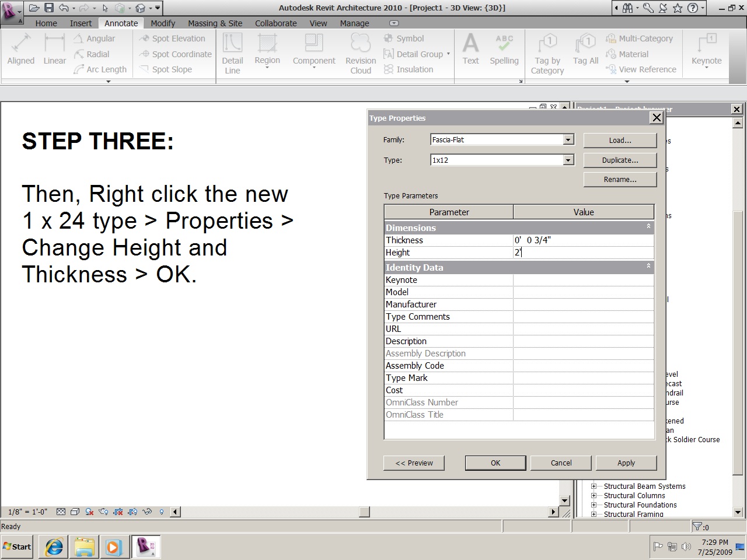Click the << Preview button
The height and width of the screenshot is (560, 747).
(414, 463)
